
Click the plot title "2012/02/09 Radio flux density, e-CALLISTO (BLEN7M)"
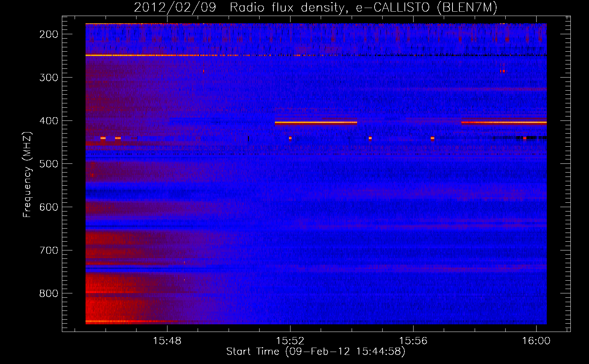(316, 8)
